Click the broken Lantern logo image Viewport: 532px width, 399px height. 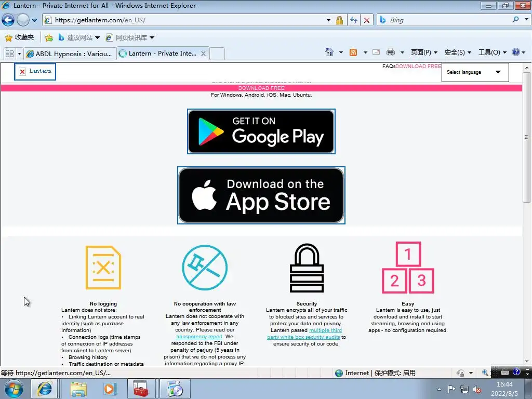pos(35,71)
